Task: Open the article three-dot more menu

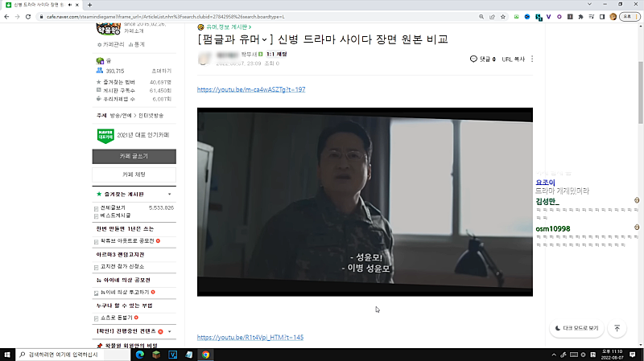Action: [532, 59]
